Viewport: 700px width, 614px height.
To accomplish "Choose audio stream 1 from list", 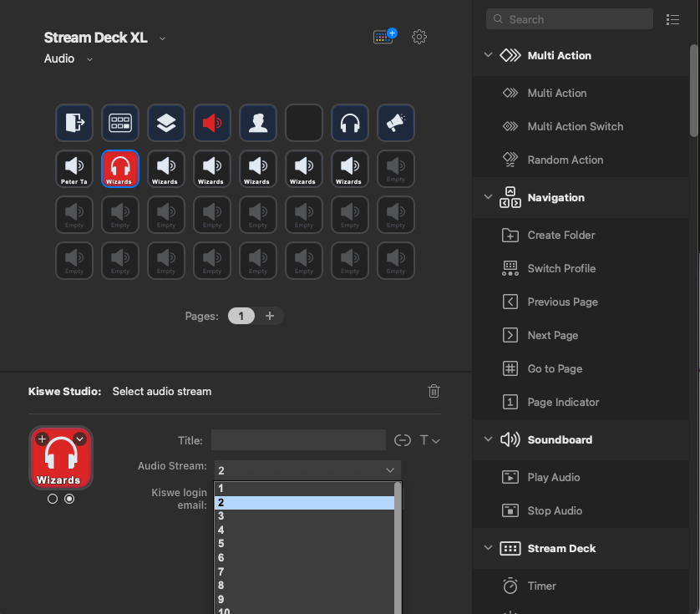I will click(304, 489).
